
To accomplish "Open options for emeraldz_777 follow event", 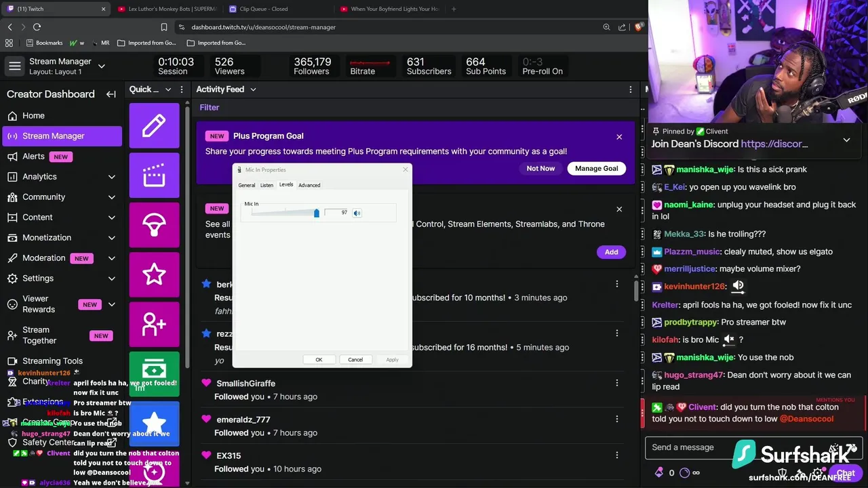I will point(617,420).
